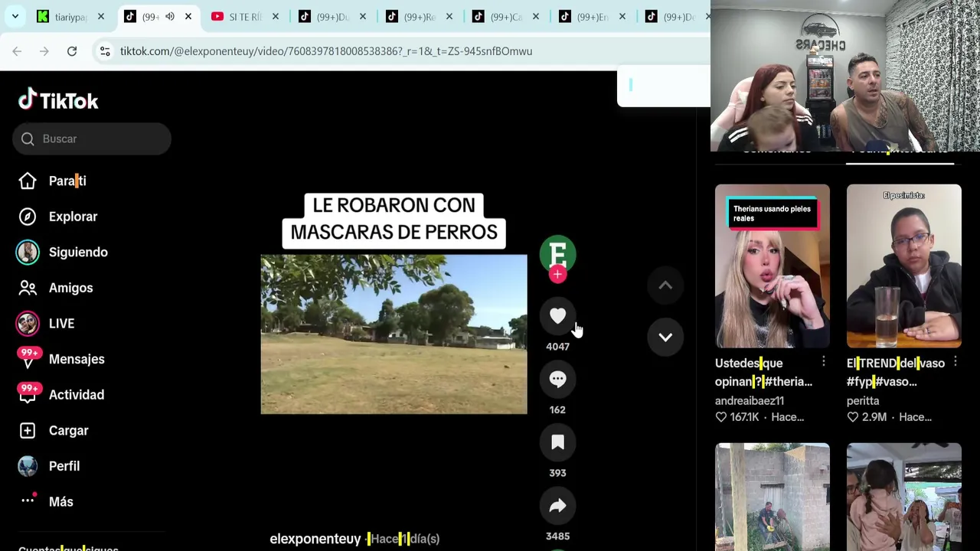The height and width of the screenshot is (551, 980).
Task: Go to previous video up chevron
Action: click(x=665, y=285)
